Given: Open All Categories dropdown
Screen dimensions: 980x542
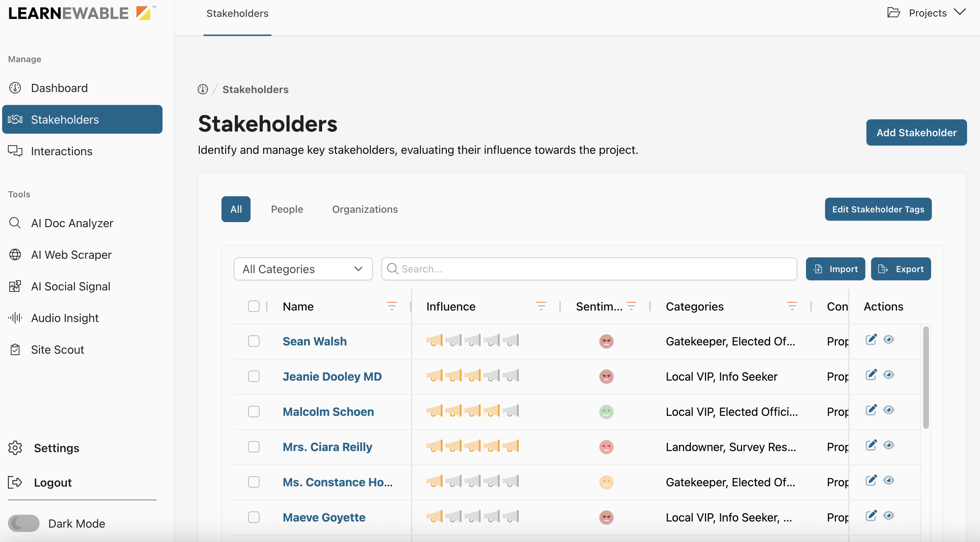Looking at the screenshot, I should tap(303, 269).
